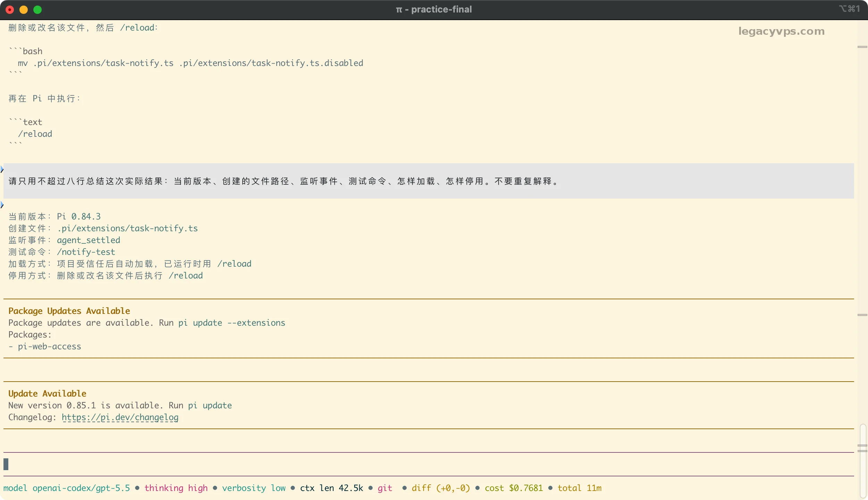The image size is (868, 500).
Task: Click the event name "agent_settled"
Action: [x=89, y=240]
